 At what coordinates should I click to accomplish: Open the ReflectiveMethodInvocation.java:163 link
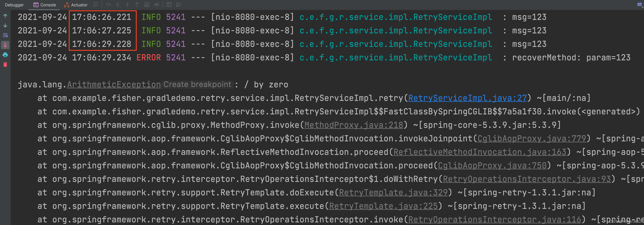480,152
